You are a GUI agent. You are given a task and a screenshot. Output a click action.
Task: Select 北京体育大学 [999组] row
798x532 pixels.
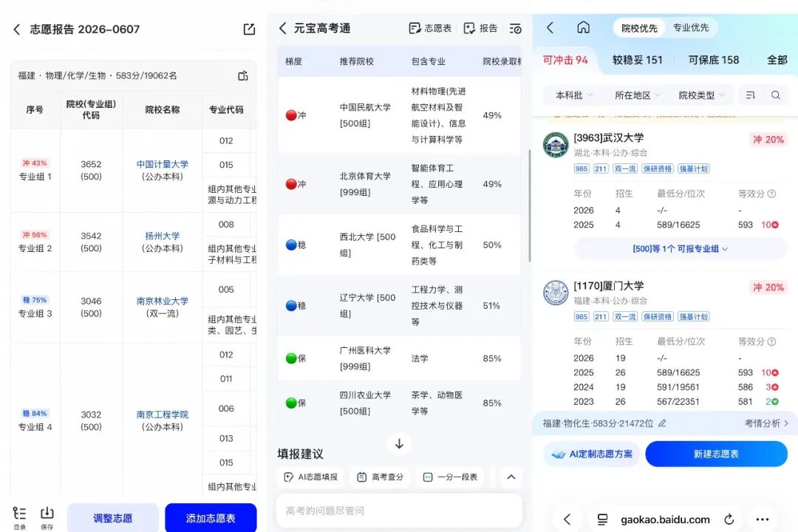[x=399, y=184]
